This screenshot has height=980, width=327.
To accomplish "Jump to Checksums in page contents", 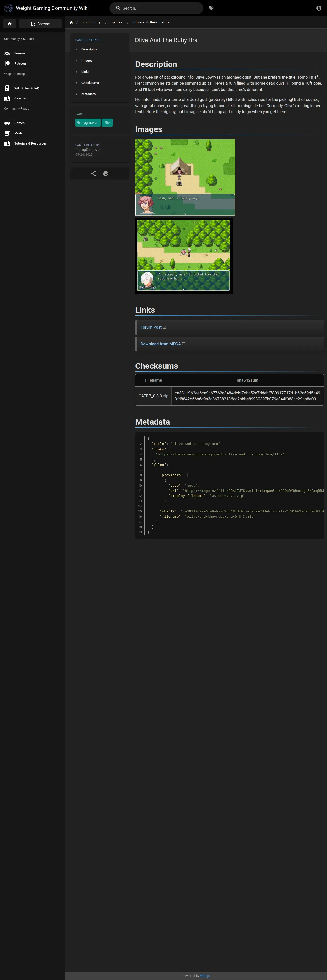I will pyautogui.click(x=90, y=83).
